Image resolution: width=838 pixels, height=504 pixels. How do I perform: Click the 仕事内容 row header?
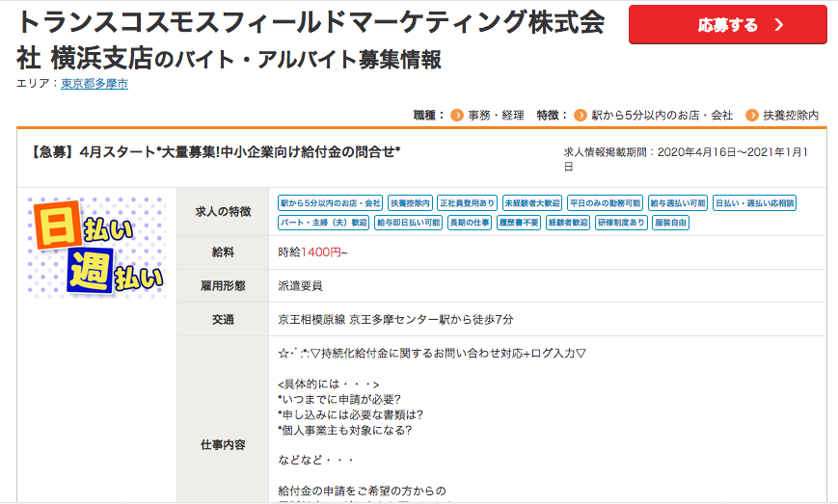(x=223, y=444)
